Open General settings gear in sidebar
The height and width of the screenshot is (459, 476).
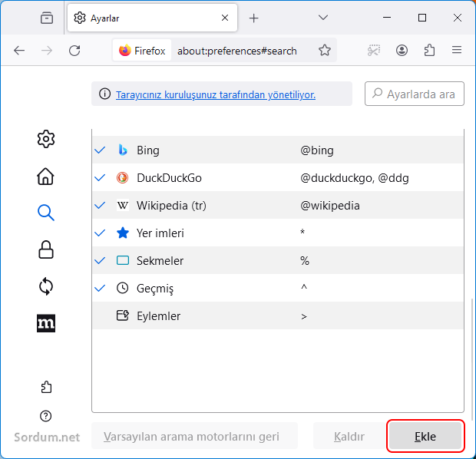point(46,139)
